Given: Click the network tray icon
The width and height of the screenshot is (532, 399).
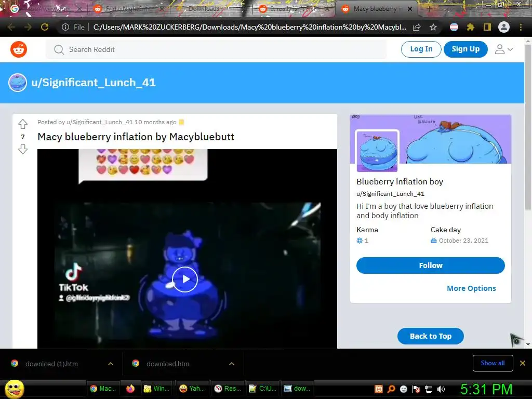Looking at the screenshot, I should pos(429,389).
